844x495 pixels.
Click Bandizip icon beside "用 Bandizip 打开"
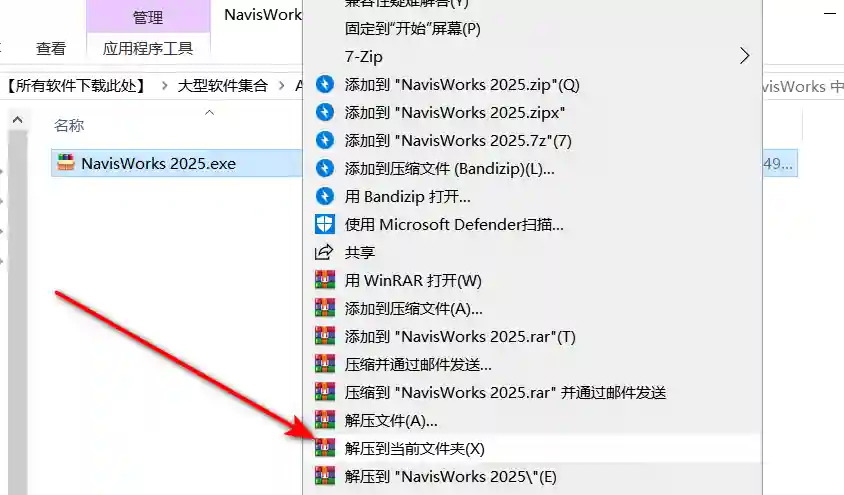coord(325,196)
